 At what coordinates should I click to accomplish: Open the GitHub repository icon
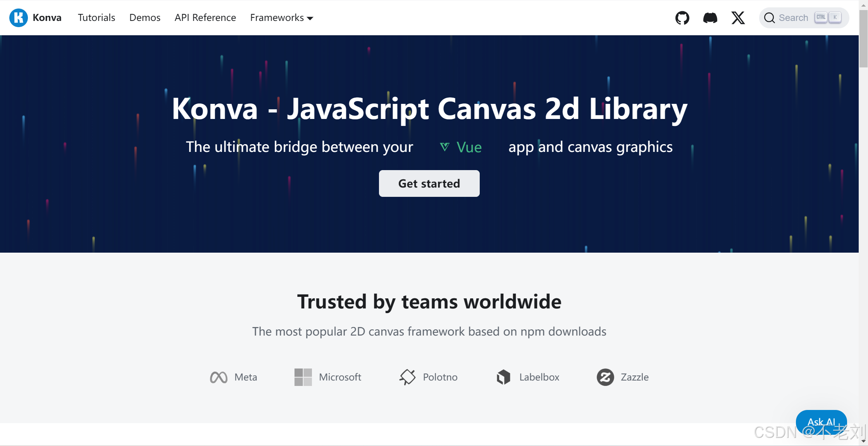(x=682, y=18)
